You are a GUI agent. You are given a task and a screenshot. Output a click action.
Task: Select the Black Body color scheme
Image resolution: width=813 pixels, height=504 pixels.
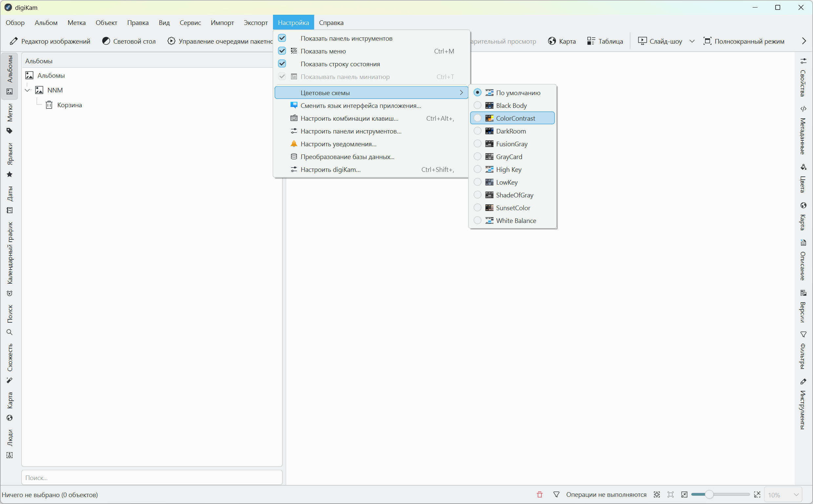pos(512,105)
